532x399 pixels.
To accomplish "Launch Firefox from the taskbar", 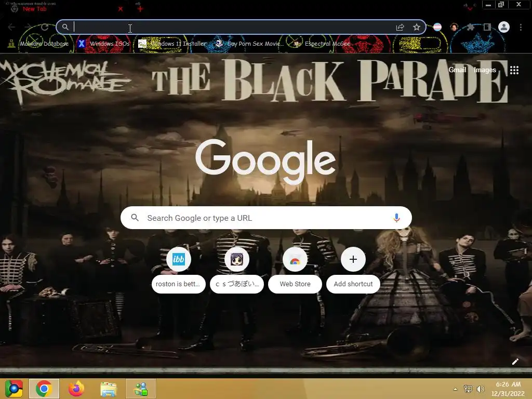I will point(76,389).
